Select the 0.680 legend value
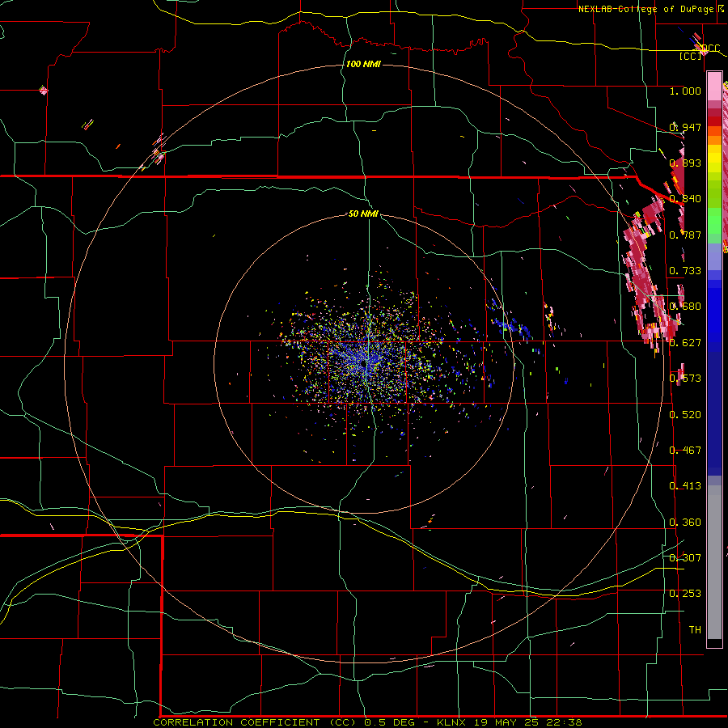This screenshot has width=728, height=728. [x=685, y=307]
